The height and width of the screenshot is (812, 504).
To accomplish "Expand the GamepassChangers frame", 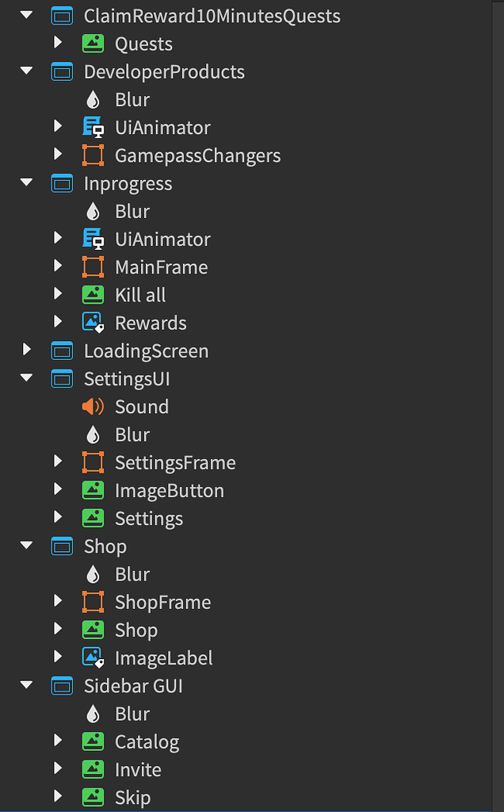I will [x=57, y=155].
